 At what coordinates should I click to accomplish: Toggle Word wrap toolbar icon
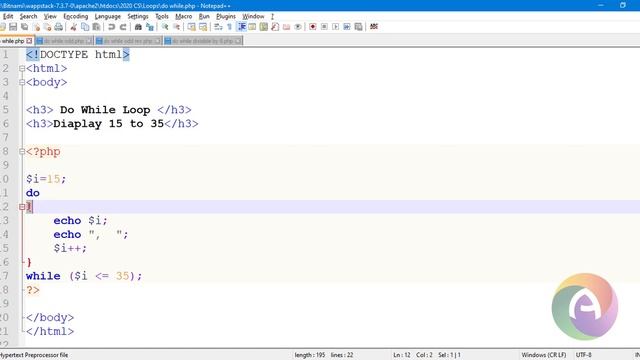(x=218, y=27)
